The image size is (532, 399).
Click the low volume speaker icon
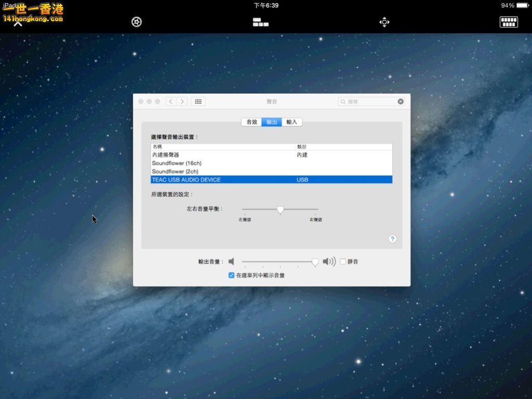[x=232, y=261]
